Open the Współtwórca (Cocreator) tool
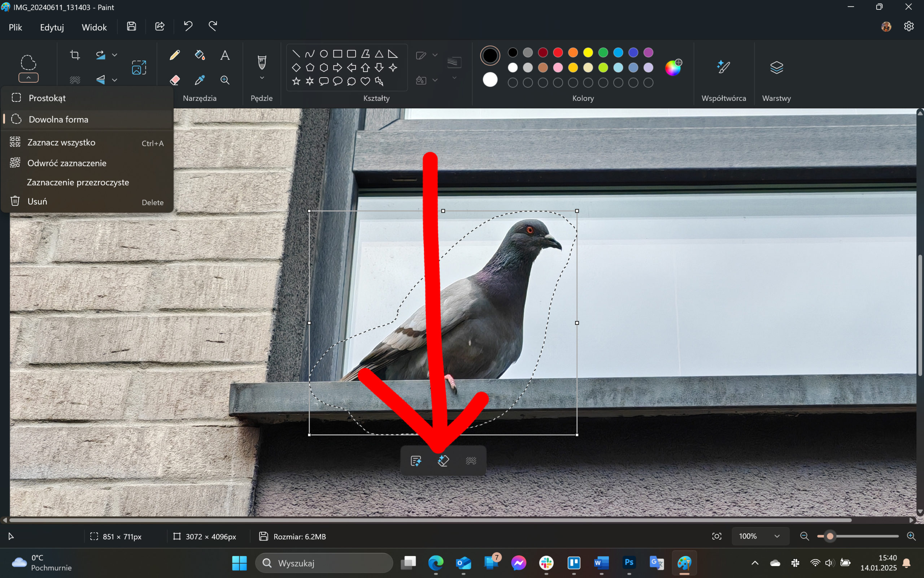 (724, 67)
